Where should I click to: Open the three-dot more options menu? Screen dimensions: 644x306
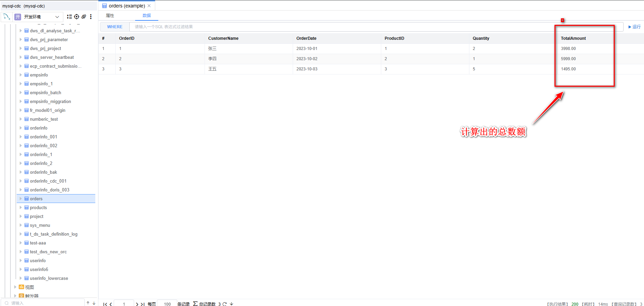[91, 17]
